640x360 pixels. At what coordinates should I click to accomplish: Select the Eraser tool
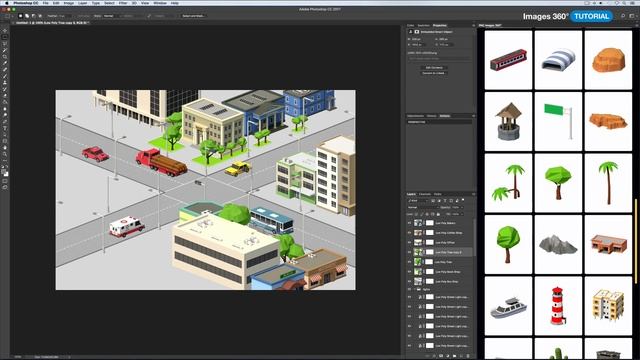[5, 96]
